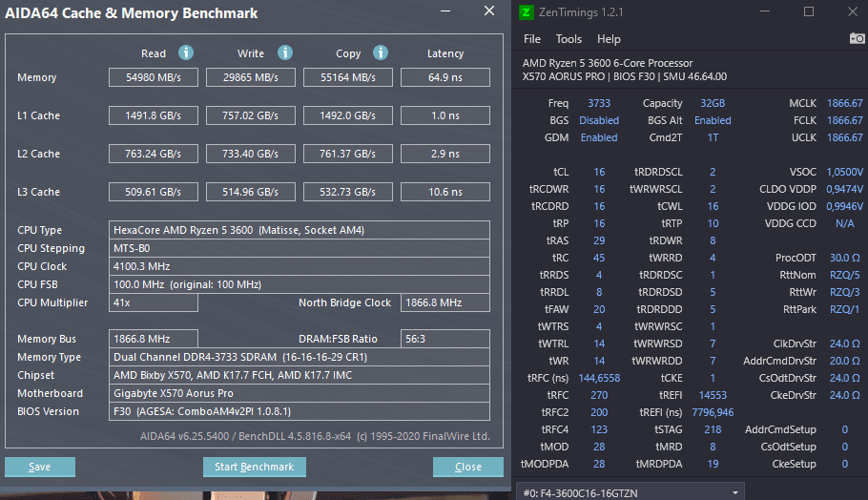Viewport: 868px width, 500px height.
Task: Select L3 Cache Copy value 532.73 GB/s
Action: click(x=348, y=192)
